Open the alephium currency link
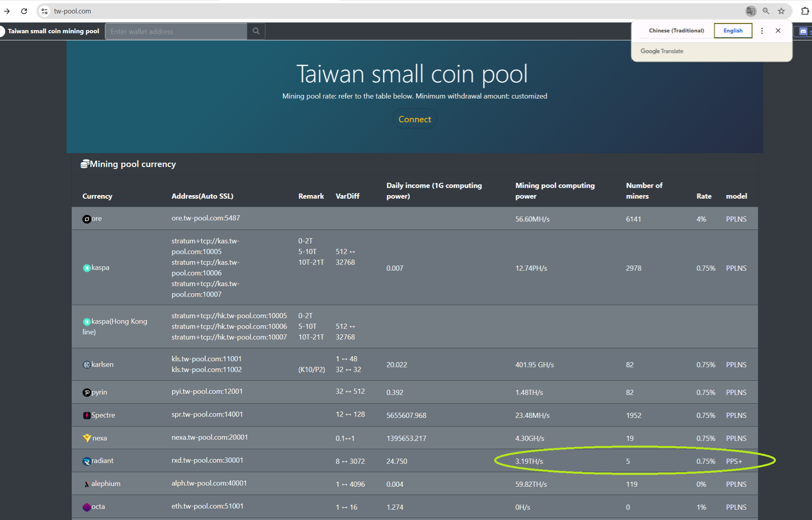The width and height of the screenshot is (812, 520). coord(106,484)
